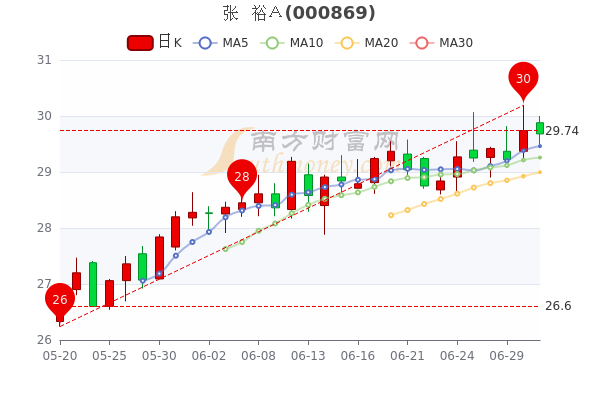
Task: Click the 05-20 date axis label
Action: tap(60, 356)
